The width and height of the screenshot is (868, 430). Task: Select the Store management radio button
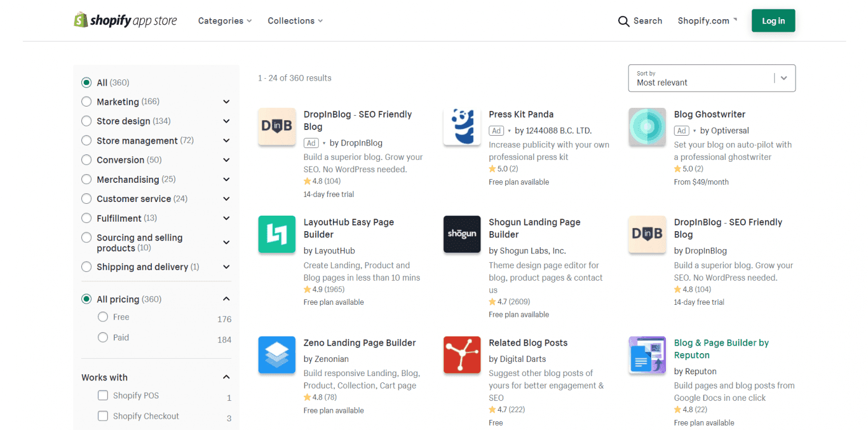tap(86, 141)
